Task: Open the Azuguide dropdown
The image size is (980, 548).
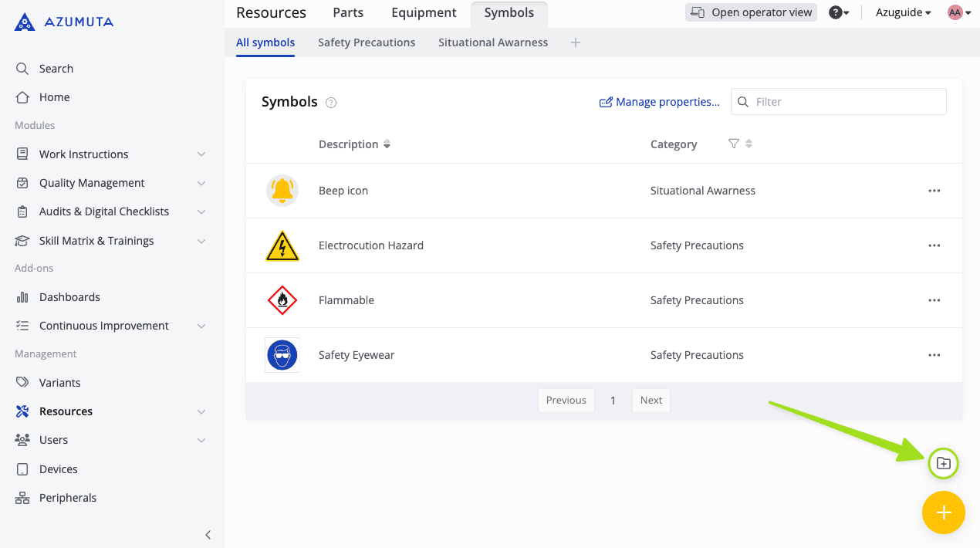Action: (x=903, y=12)
